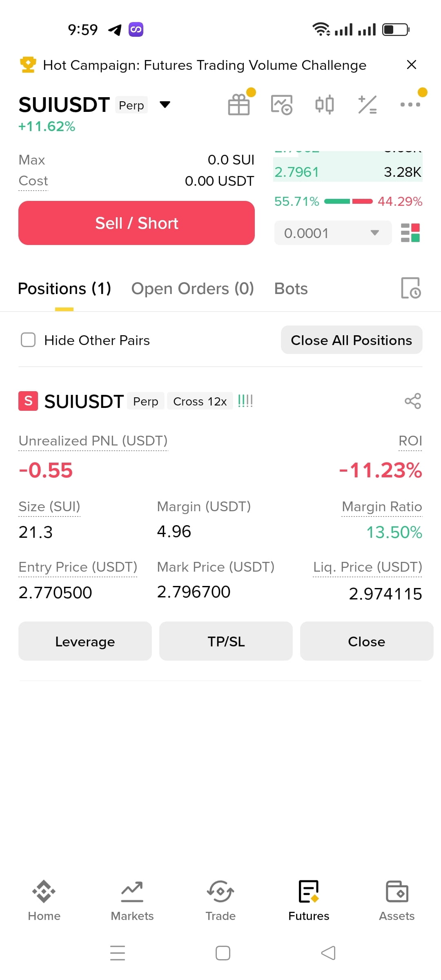The height and width of the screenshot is (980, 441).
Task: Open the candlestick chart icon
Action: click(x=325, y=105)
